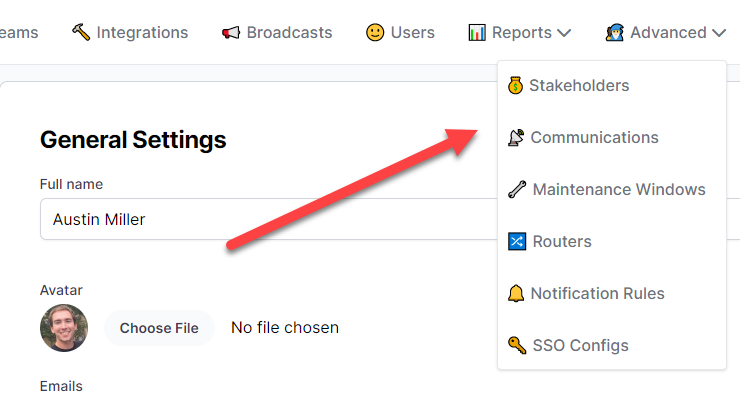Screen dimensions: 740x403
Task: Open the Integrations page
Action: 142,32
